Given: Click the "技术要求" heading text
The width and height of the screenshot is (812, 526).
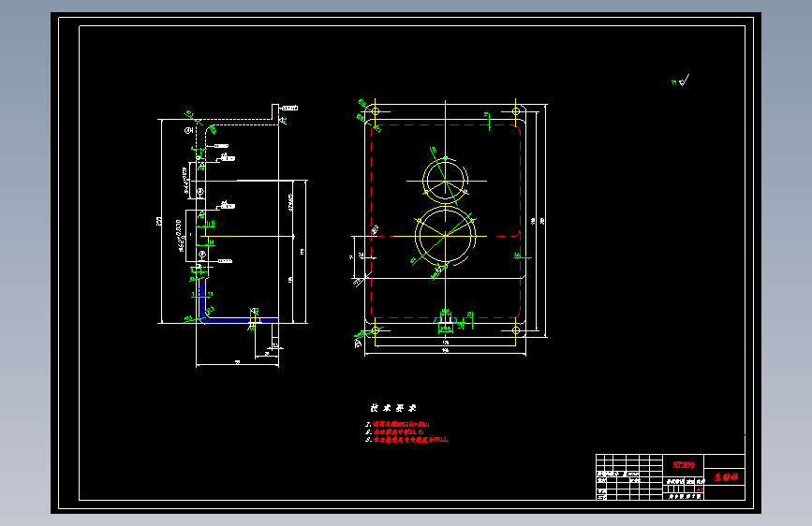Looking at the screenshot, I should pyautogui.click(x=393, y=408).
